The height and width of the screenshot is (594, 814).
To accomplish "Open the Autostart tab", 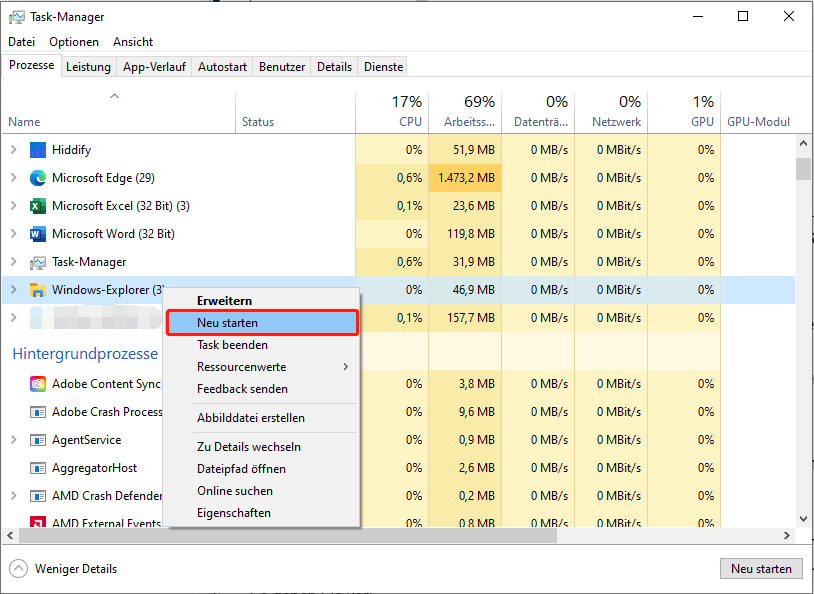I will click(220, 66).
